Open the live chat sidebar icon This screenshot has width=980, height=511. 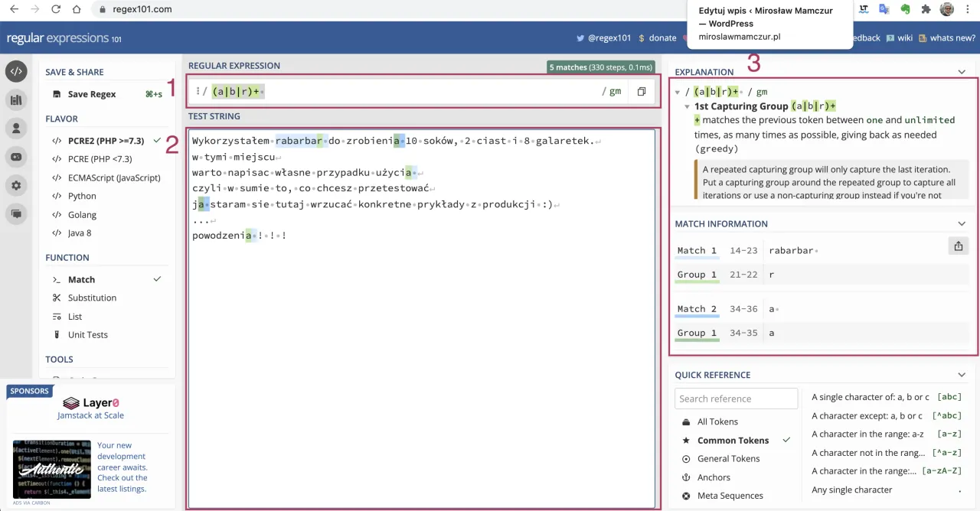click(x=15, y=214)
